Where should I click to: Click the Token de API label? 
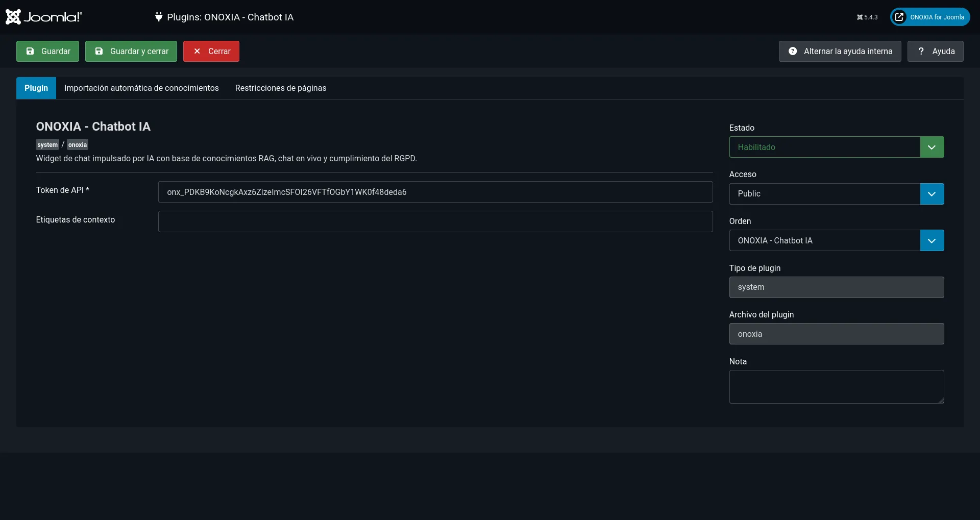(62, 190)
